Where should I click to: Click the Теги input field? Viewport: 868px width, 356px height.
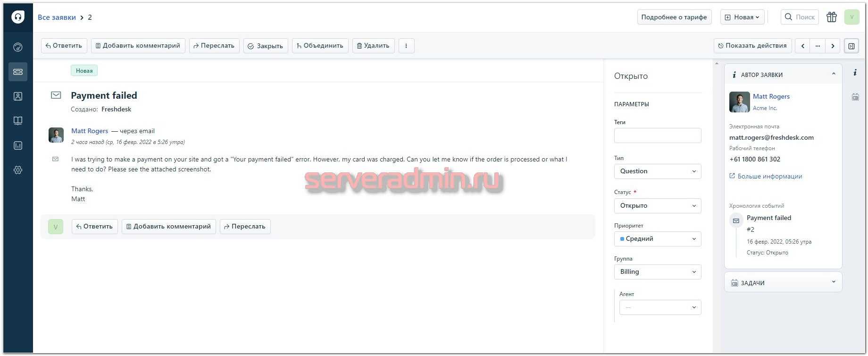(657, 136)
